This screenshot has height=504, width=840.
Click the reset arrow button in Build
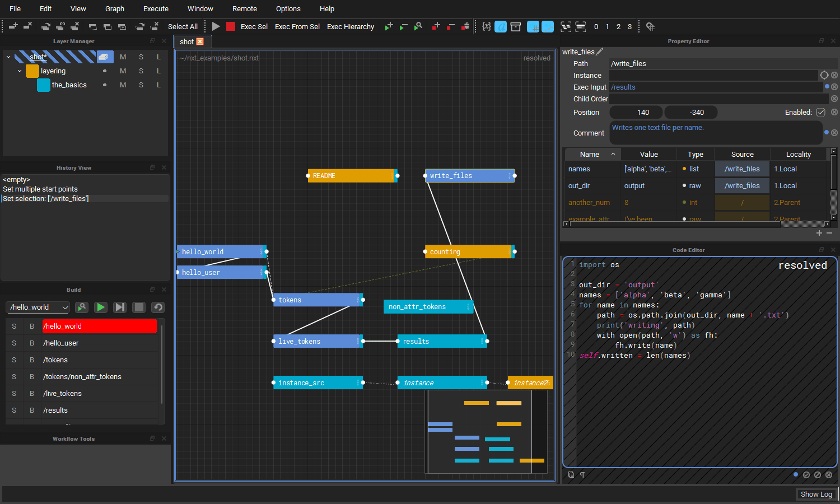click(158, 307)
